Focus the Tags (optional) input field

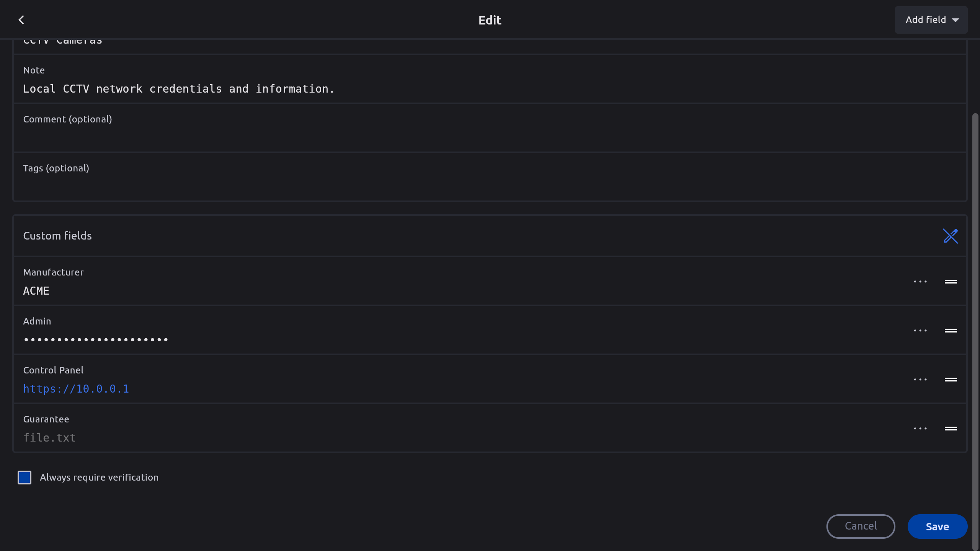(x=490, y=186)
